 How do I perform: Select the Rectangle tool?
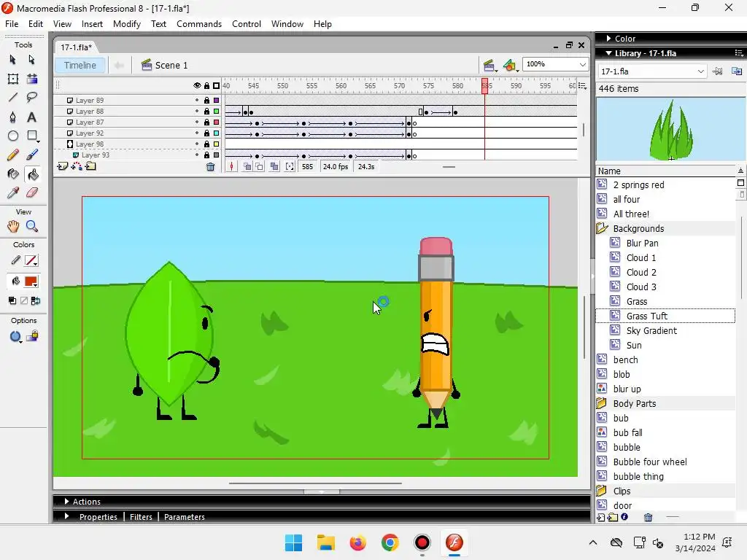(32, 136)
